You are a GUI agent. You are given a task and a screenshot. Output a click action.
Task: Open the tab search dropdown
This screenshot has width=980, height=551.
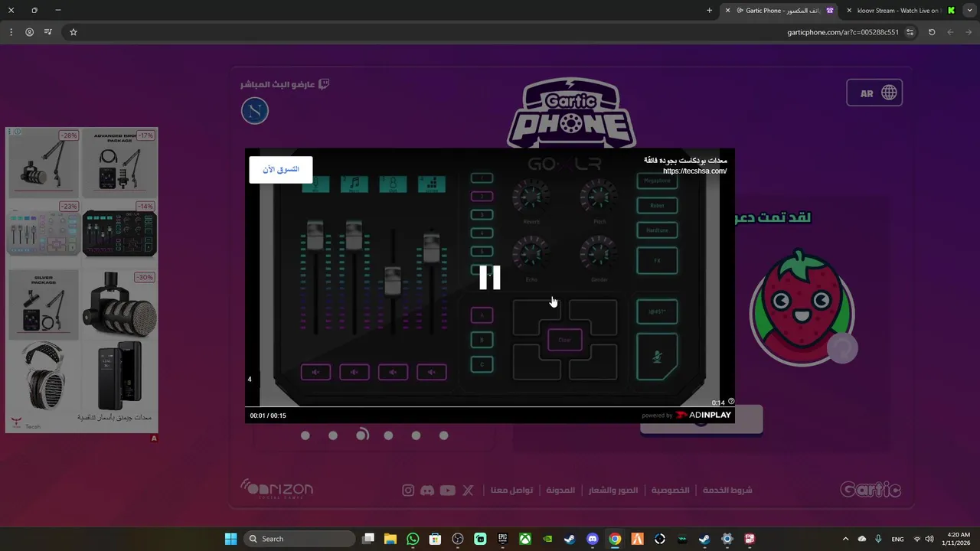tap(969, 11)
